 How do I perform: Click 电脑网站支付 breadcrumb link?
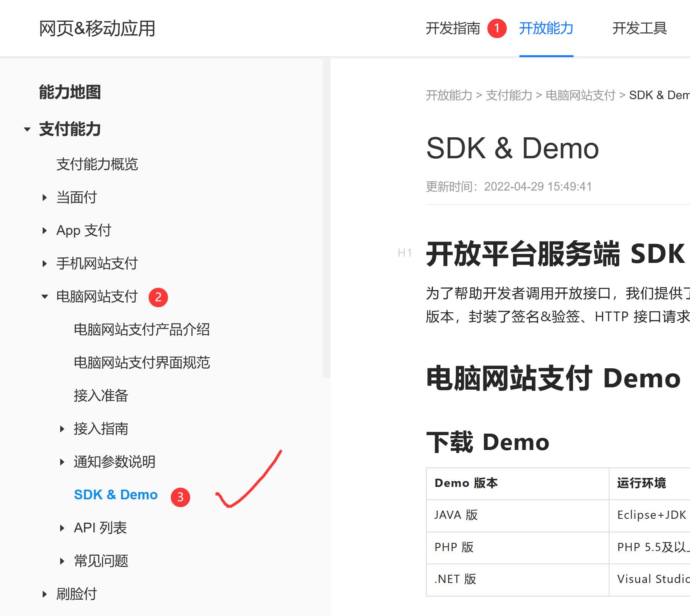pos(580,95)
